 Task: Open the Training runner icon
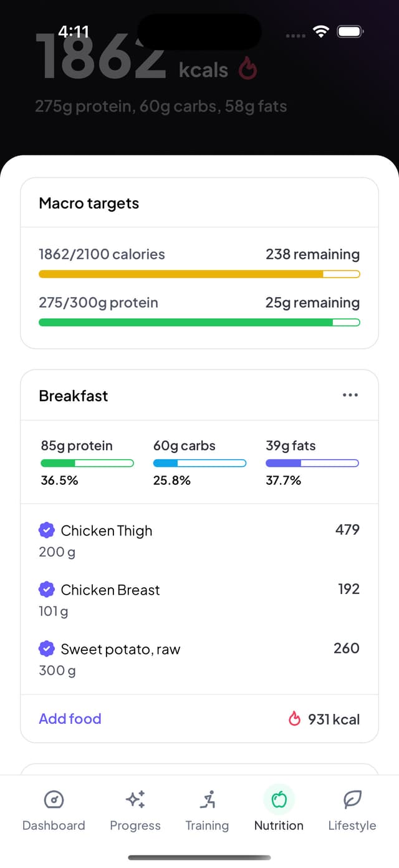click(208, 799)
